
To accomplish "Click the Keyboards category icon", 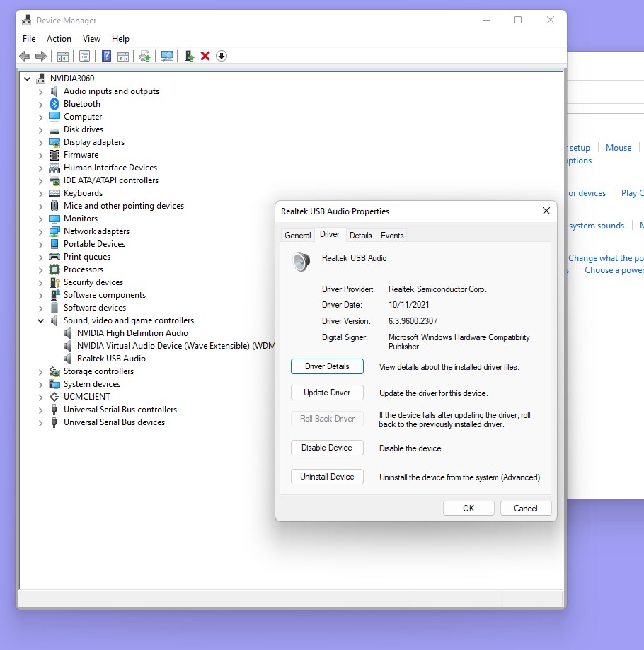I will (54, 193).
